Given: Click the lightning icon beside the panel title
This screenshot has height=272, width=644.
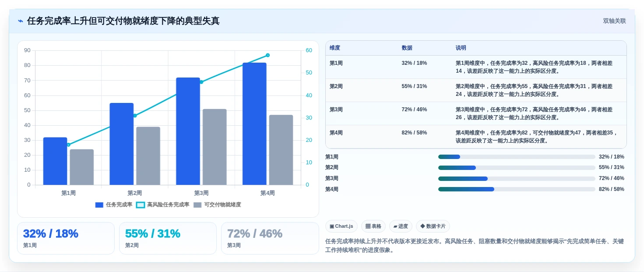Looking at the screenshot, I should [x=20, y=21].
